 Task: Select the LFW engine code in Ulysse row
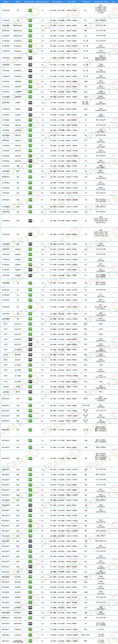[x=101, y=365]
